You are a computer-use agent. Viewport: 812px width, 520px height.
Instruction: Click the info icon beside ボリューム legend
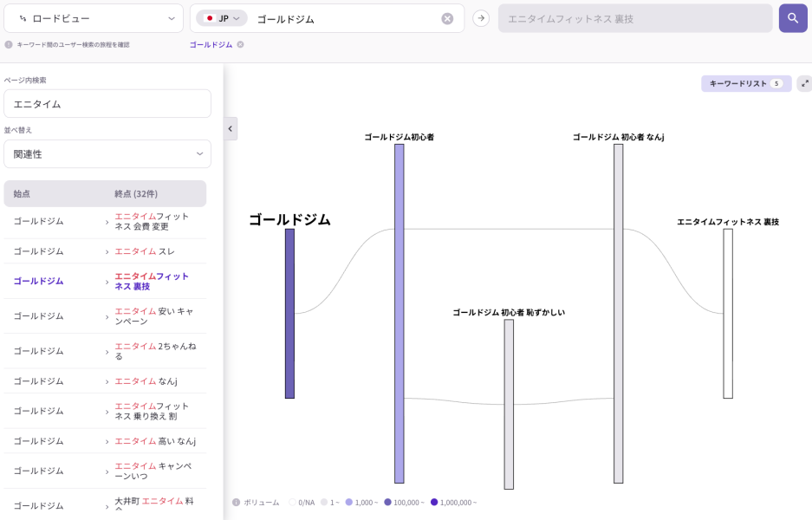pyautogui.click(x=234, y=502)
